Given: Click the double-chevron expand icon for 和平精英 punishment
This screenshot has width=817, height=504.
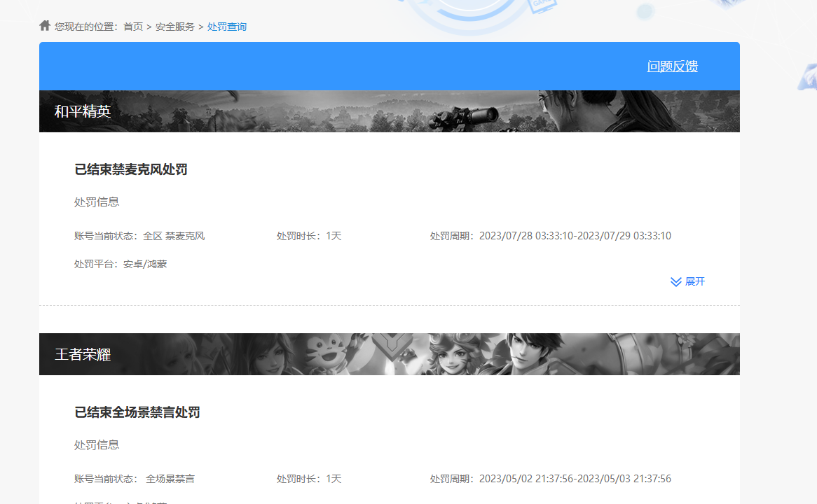Looking at the screenshot, I should 675,281.
